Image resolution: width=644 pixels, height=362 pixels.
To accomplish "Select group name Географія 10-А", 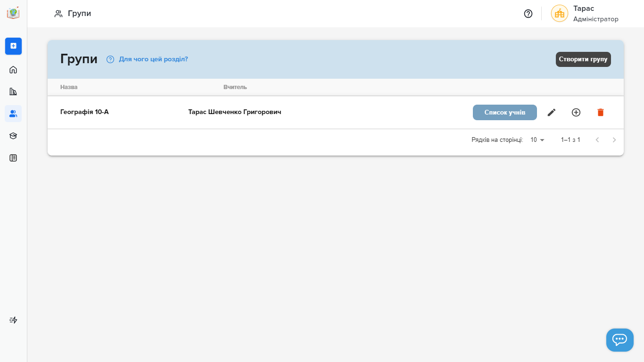I will pos(84,112).
